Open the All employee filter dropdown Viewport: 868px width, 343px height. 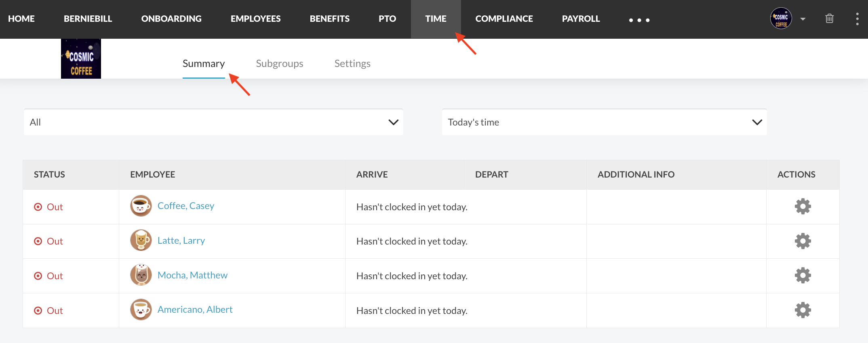tap(213, 122)
